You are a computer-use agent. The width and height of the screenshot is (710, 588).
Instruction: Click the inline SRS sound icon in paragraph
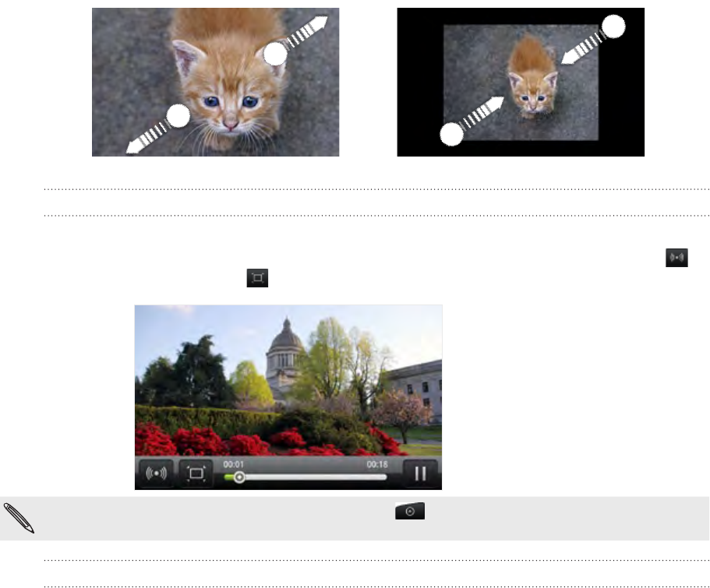click(676, 258)
